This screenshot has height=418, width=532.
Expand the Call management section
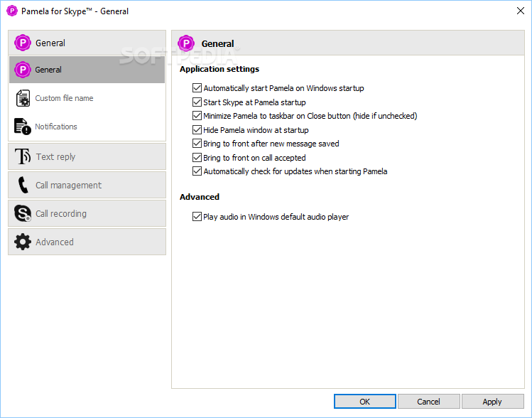pyautogui.click(x=87, y=185)
